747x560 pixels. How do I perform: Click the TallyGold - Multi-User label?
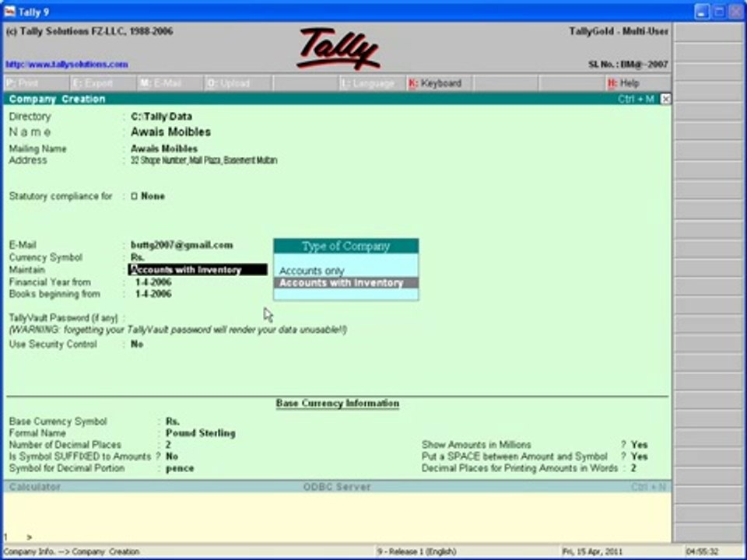[619, 31]
